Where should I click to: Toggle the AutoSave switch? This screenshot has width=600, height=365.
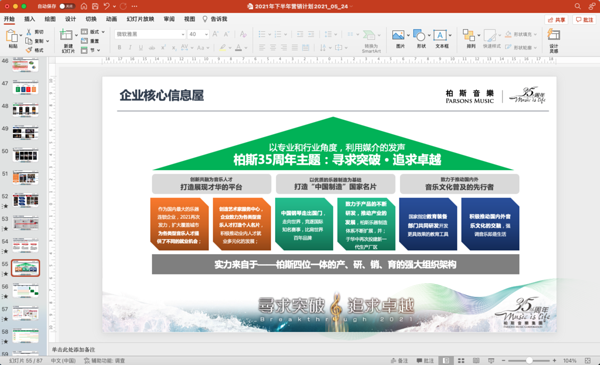pos(67,6)
